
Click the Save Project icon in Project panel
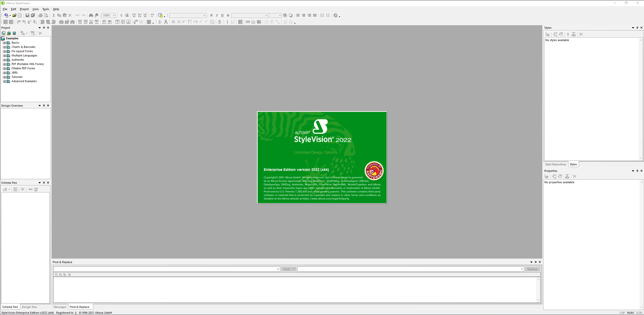pyautogui.click(x=15, y=33)
